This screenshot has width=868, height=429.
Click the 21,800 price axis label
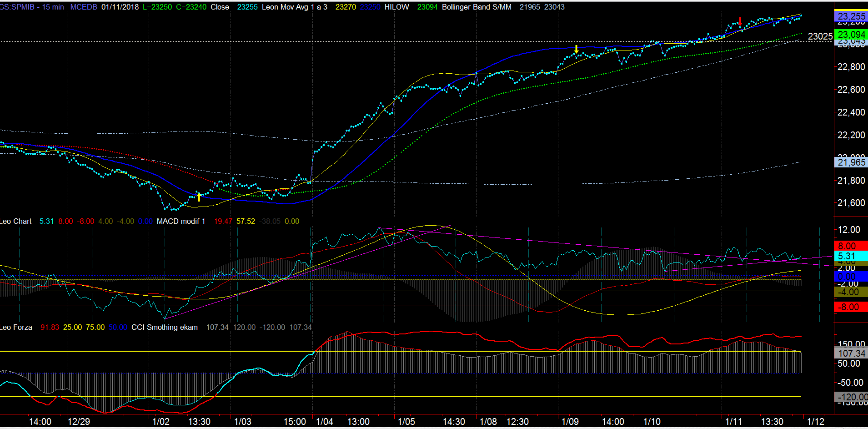(x=851, y=181)
